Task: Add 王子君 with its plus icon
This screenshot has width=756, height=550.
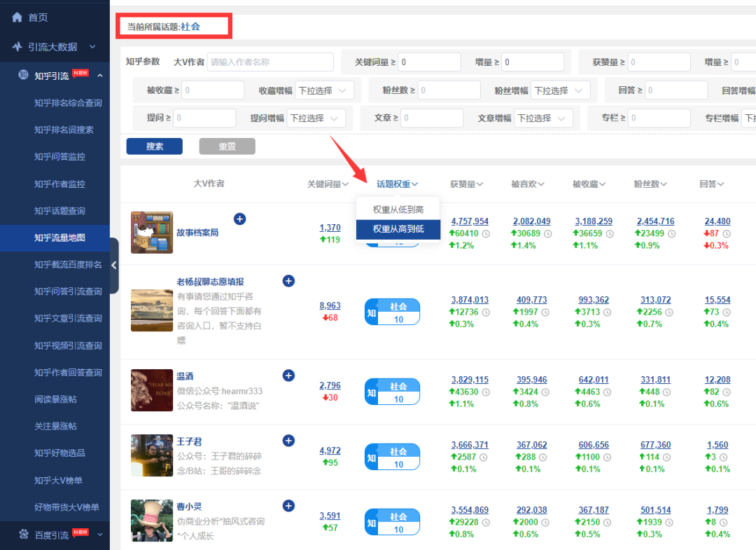Action: click(x=288, y=441)
